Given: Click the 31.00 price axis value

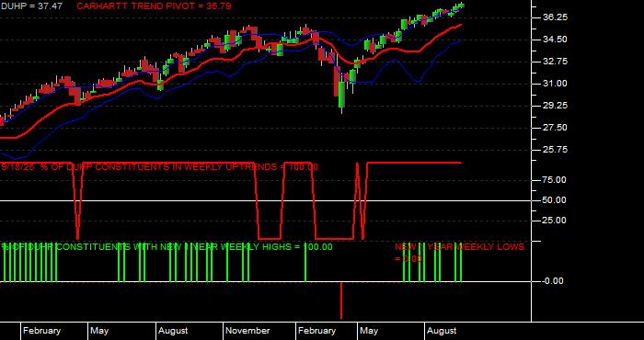Looking at the screenshot, I should coord(555,84).
